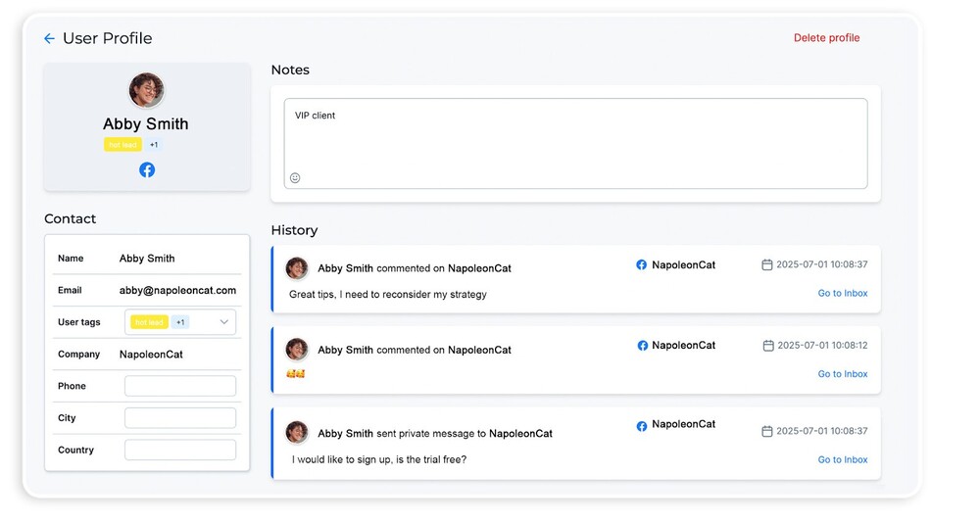Click the Delete profile link
Image resolution: width=980 pixels, height=523 pixels.
[x=826, y=38]
